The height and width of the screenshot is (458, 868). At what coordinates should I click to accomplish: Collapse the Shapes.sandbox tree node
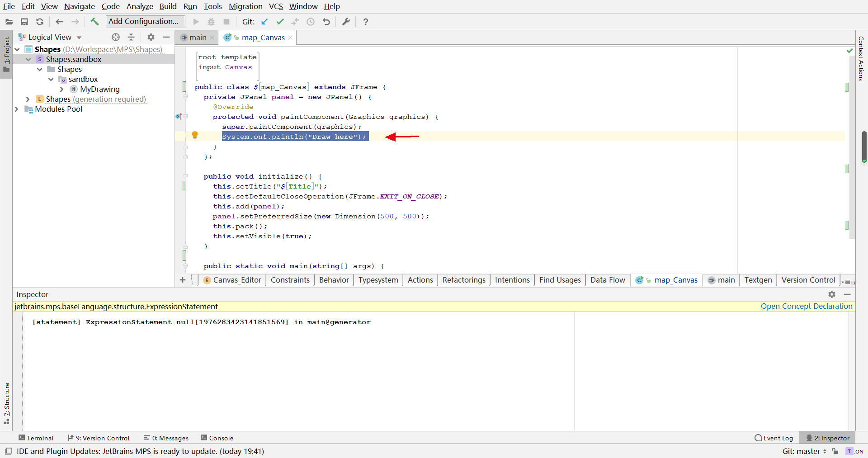[x=28, y=59]
